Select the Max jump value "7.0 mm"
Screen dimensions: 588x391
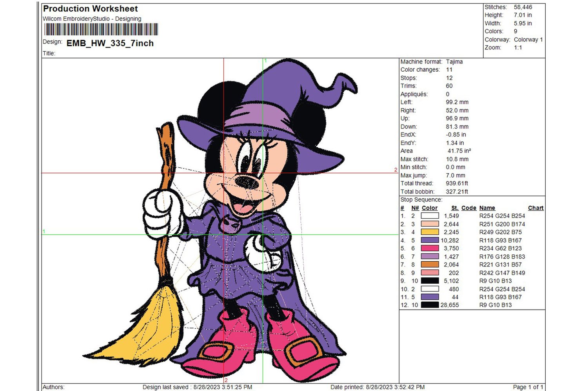point(456,176)
